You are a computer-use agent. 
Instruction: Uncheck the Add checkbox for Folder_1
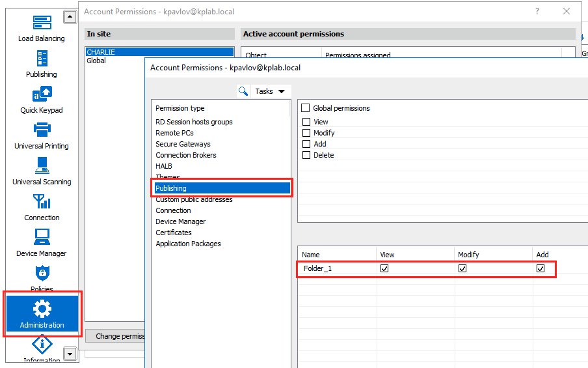541,268
